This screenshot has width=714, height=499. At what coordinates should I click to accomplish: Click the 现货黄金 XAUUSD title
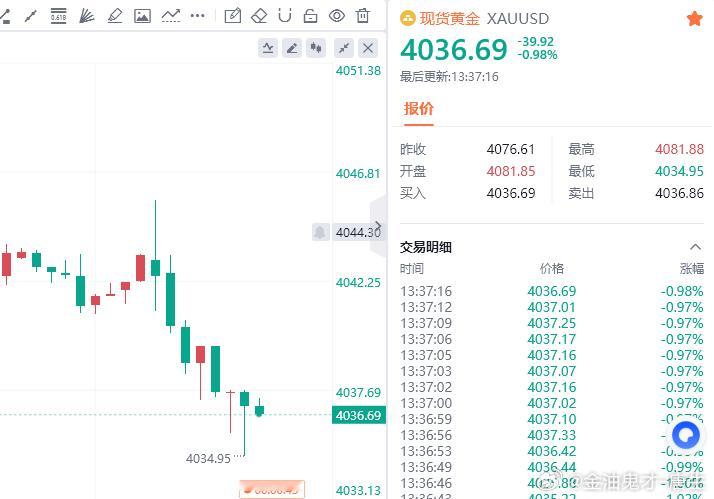(484, 19)
